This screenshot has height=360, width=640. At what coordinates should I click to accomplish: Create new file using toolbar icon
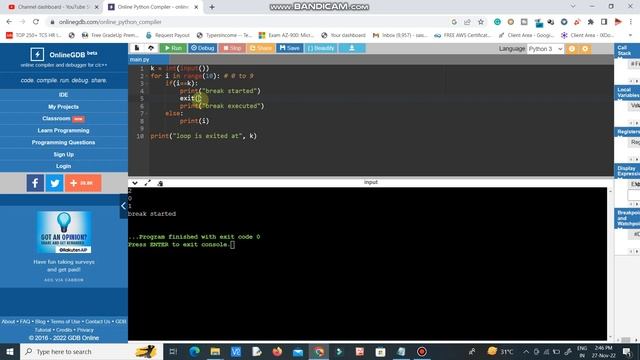[x=137, y=48]
